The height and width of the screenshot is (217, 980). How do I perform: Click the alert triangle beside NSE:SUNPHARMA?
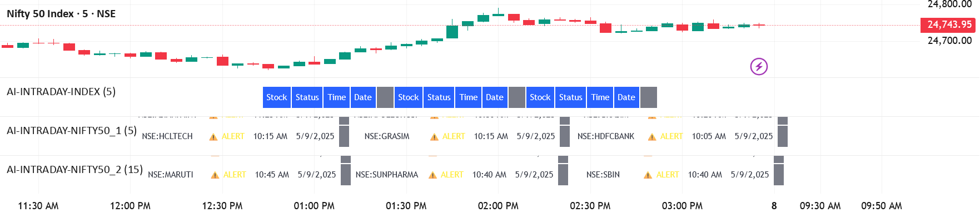click(432, 175)
